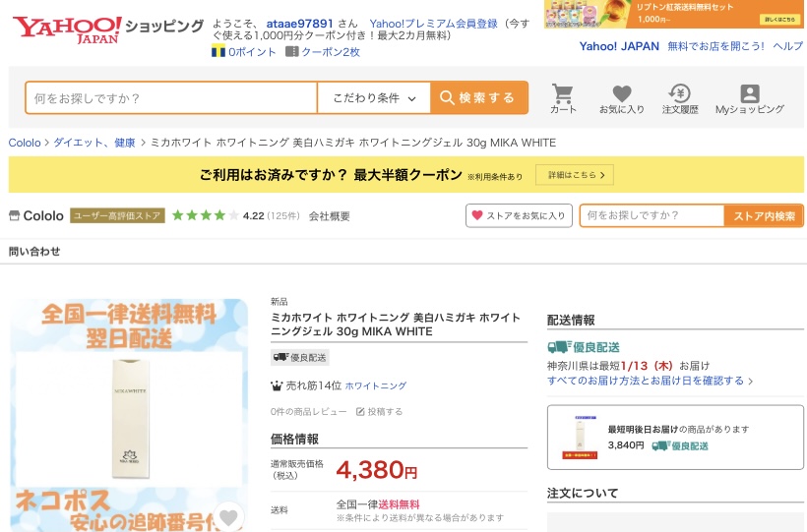Open Yahoo! JAPAN top link

click(x=619, y=46)
